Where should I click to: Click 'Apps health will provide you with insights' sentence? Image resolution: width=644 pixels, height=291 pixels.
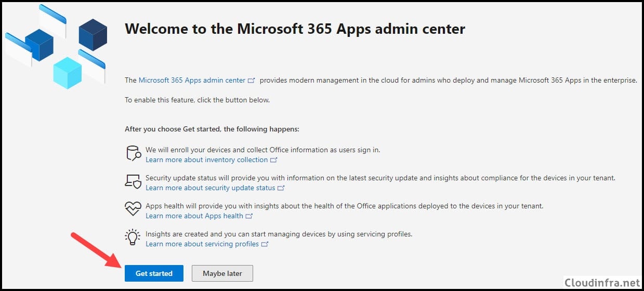pyautogui.click(x=344, y=206)
